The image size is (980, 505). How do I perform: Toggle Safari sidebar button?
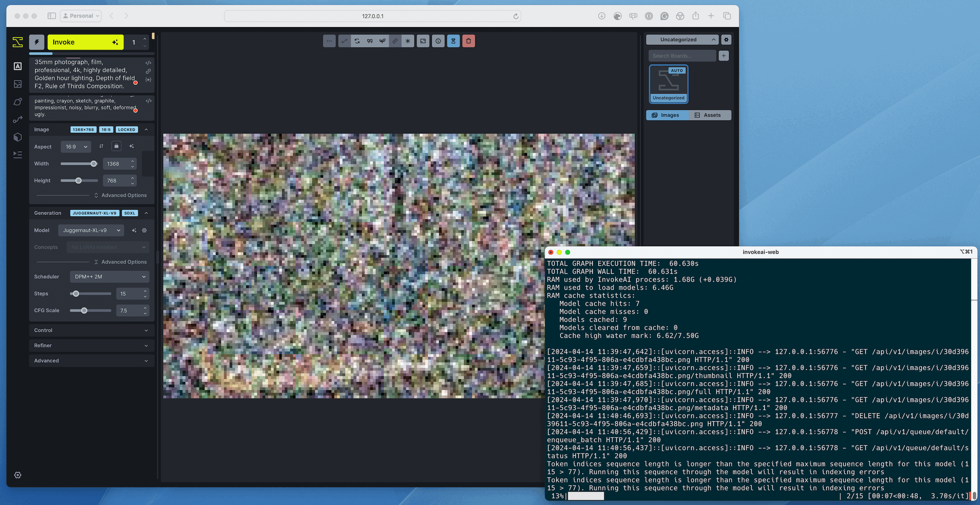click(52, 16)
